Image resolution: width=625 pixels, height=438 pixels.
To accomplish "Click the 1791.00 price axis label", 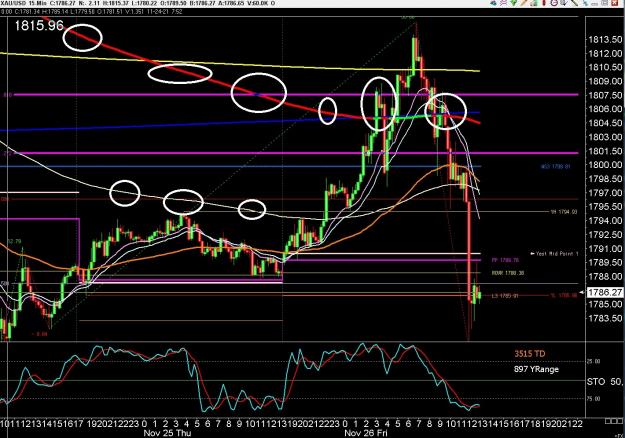I will pos(605,248).
